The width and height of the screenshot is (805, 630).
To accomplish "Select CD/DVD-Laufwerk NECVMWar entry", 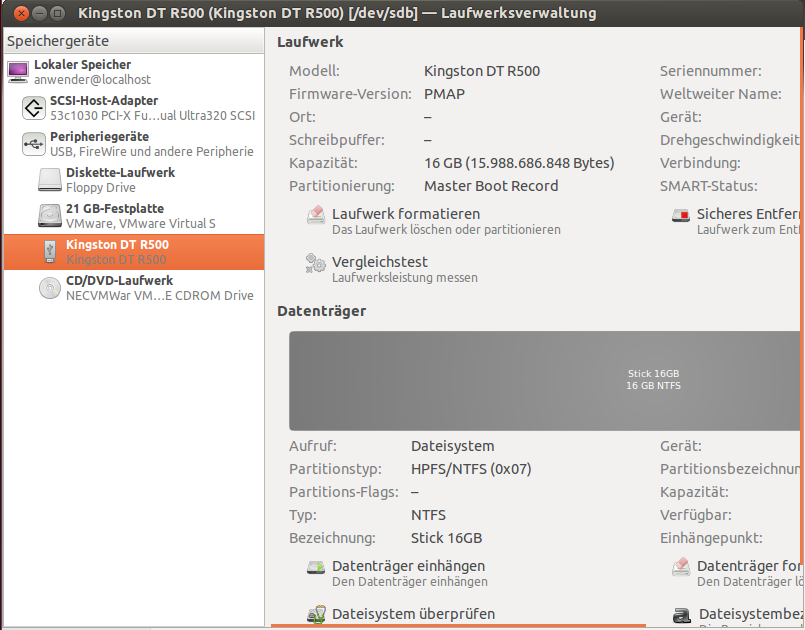I will (x=134, y=288).
